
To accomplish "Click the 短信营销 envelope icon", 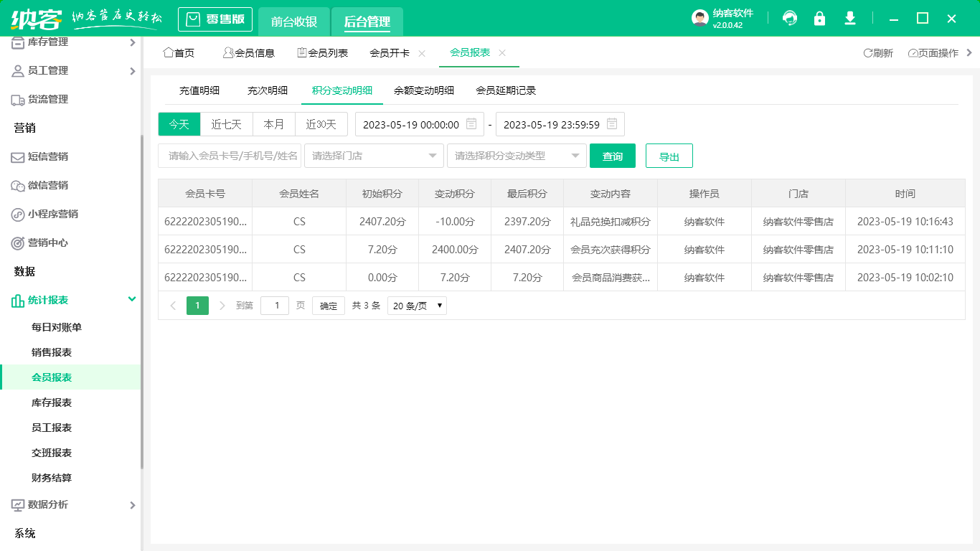I will tap(18, 157).
